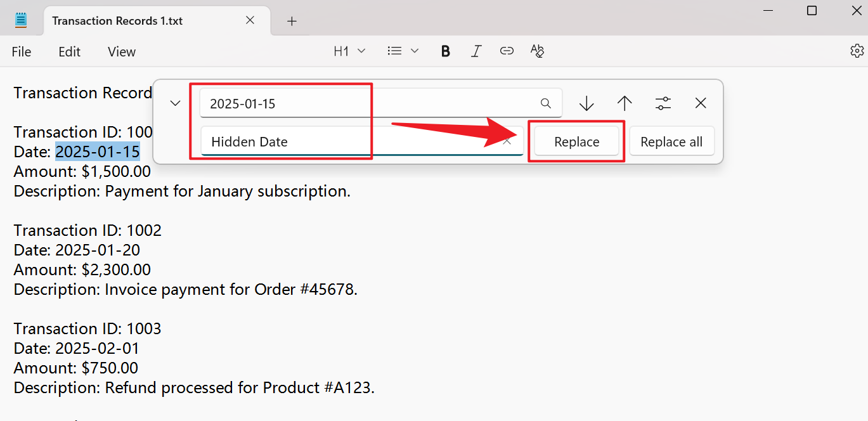Open the H1 heading dropdown

pyautogui.click(x=349, y=51)
